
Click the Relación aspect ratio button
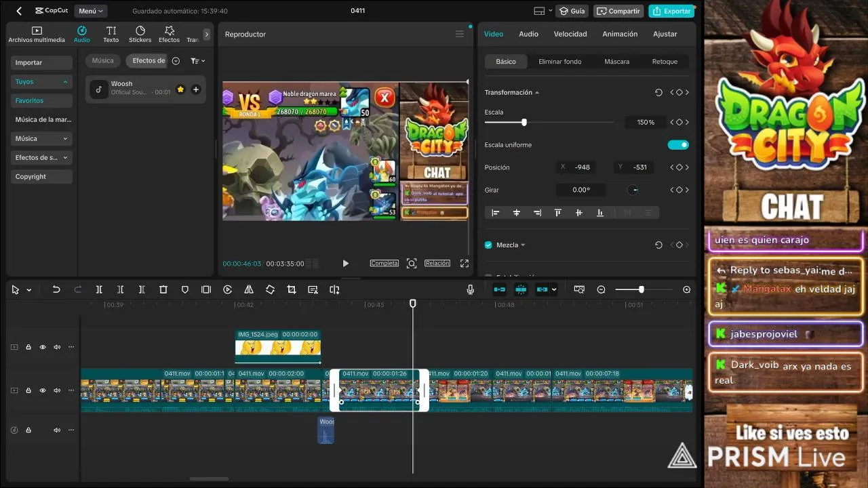click(437, 263)
